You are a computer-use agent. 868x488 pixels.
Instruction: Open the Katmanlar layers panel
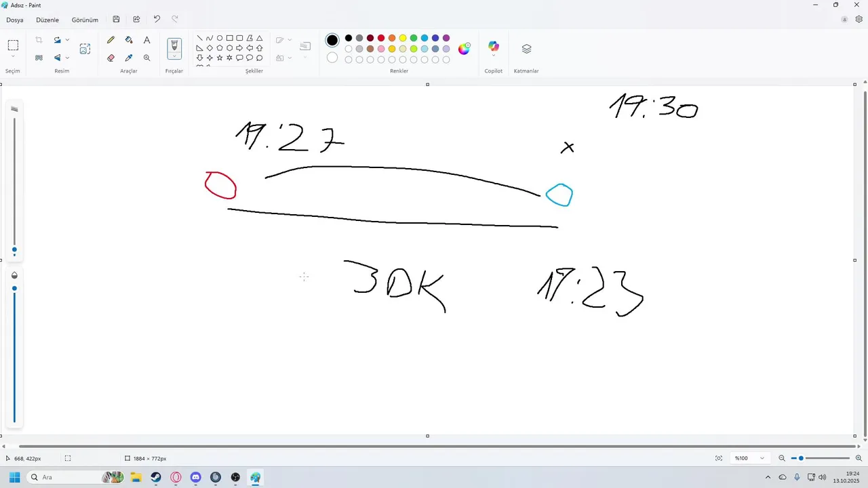pyautogui.click(x=526, y=49)
